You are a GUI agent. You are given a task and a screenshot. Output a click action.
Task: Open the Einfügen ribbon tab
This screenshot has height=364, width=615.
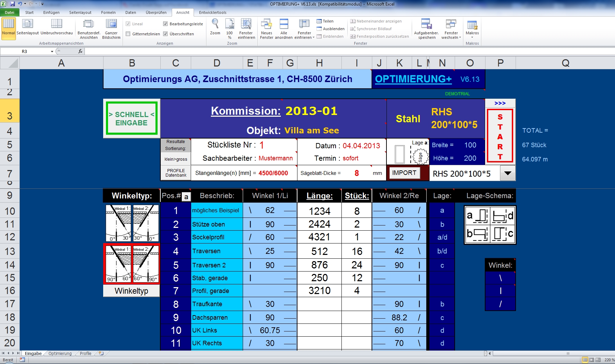point(51,12)
